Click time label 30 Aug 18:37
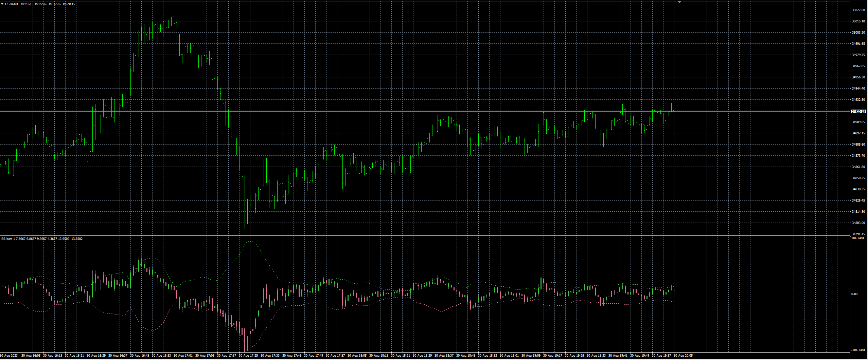This screenshot has height=360, width=868. [x=444, y=356]
